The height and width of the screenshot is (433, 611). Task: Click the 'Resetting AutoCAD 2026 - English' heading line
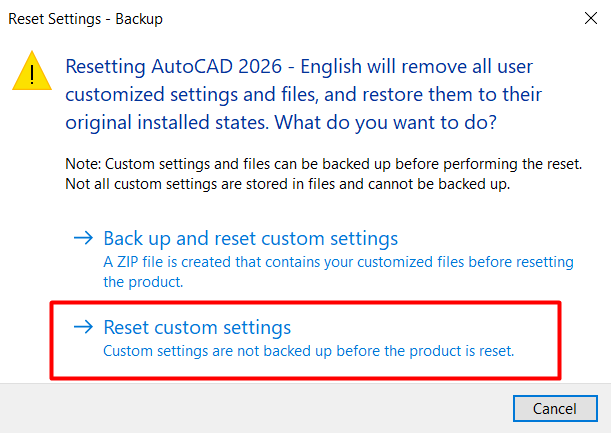tap(296, 67)
